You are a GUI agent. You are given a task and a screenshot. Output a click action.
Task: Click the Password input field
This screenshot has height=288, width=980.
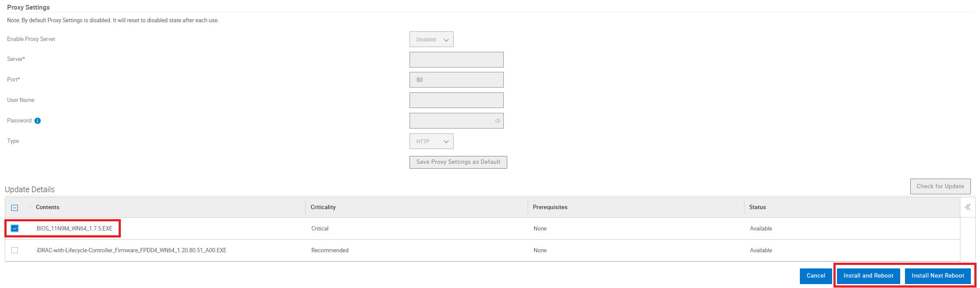(457, 121)
